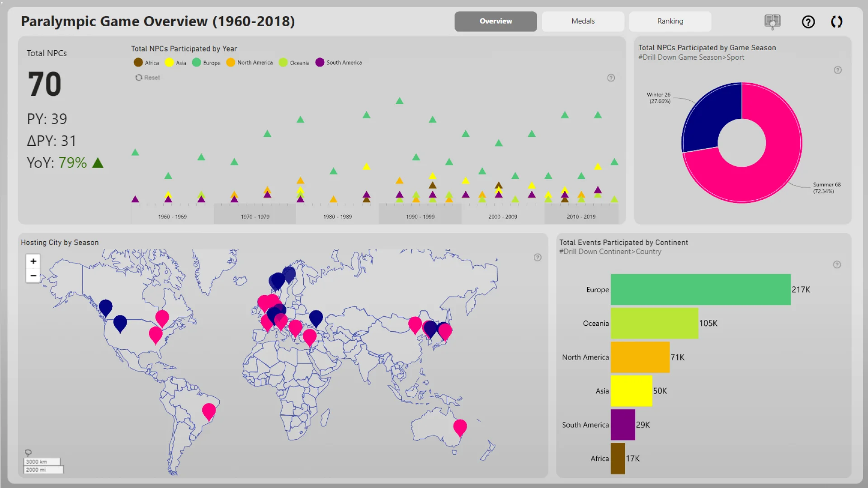The image size is (868, 488).
Task: Click the navy pin on Canada's west coast
Action: [105, 307]
